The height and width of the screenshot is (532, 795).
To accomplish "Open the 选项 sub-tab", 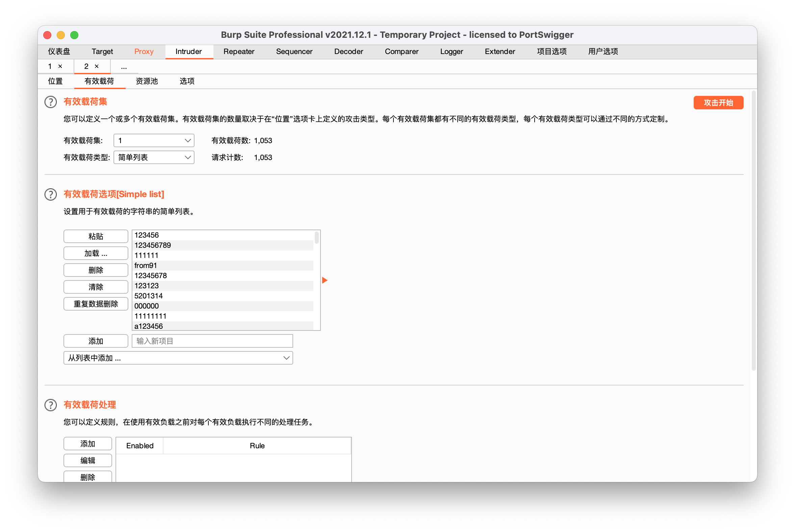I will pyautogui.click(x=187, y=81).
